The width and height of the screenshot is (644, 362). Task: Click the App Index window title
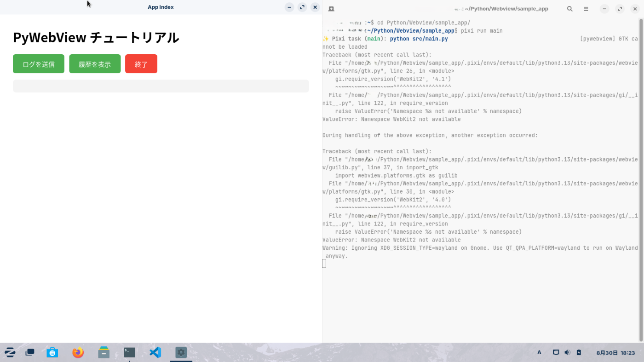(161, 7)
